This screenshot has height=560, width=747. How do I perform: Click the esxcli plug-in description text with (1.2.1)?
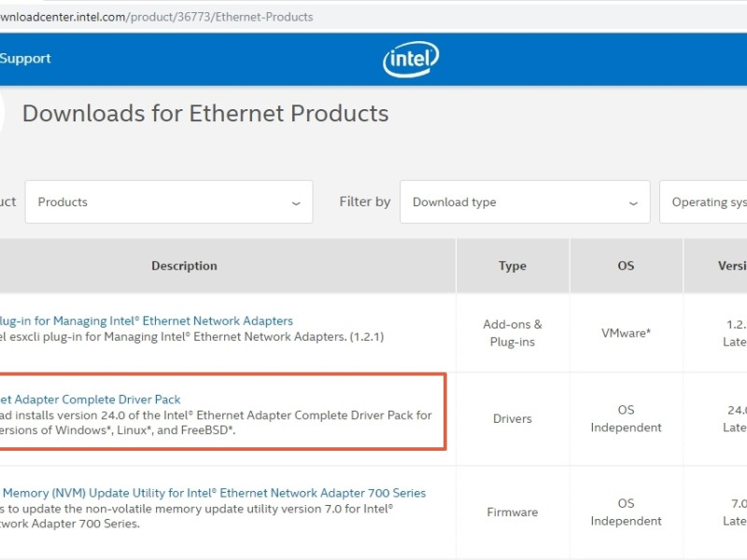(x=191, y=337)
